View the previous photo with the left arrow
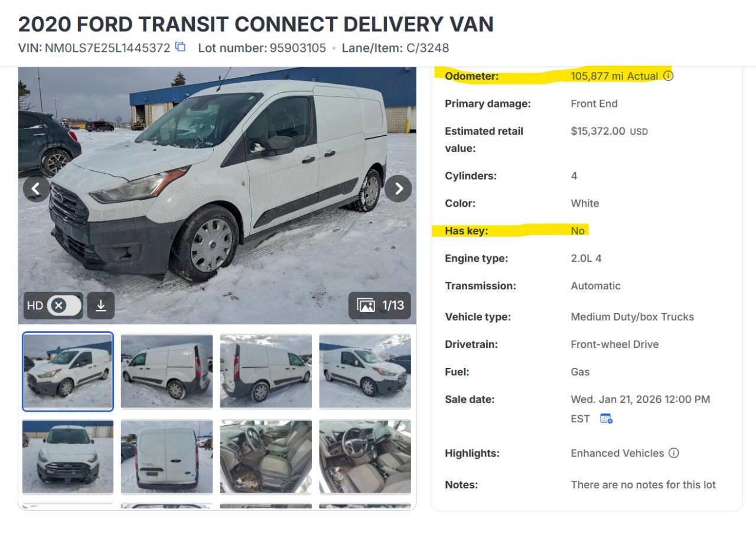Viewport: 756px width, 541px height. coord(37,188)
